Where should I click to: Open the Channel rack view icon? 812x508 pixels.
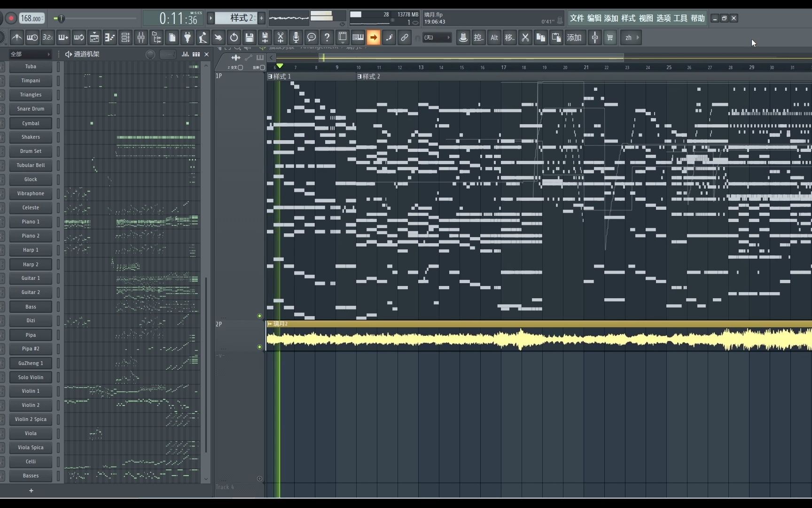(x=125, y=38)
